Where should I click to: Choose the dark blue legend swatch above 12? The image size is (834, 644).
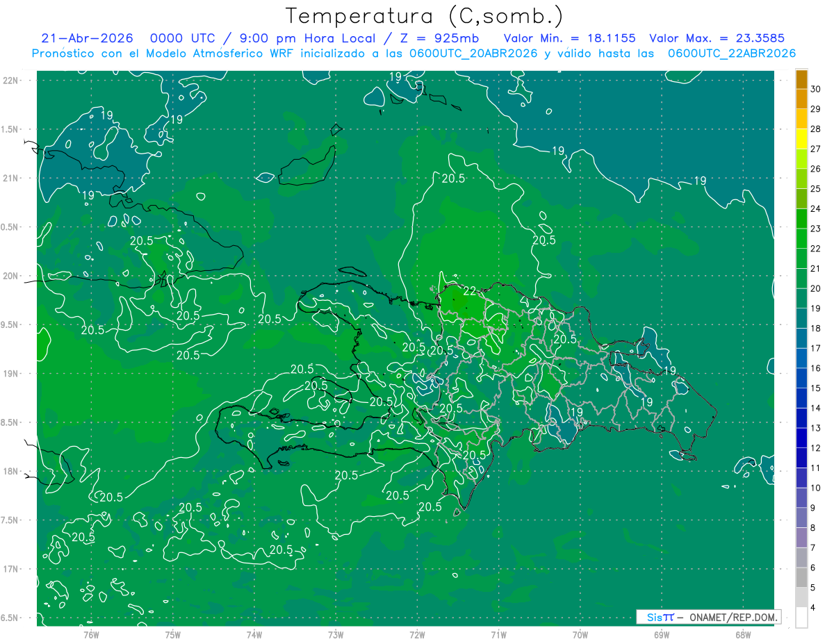pos(801,438)
